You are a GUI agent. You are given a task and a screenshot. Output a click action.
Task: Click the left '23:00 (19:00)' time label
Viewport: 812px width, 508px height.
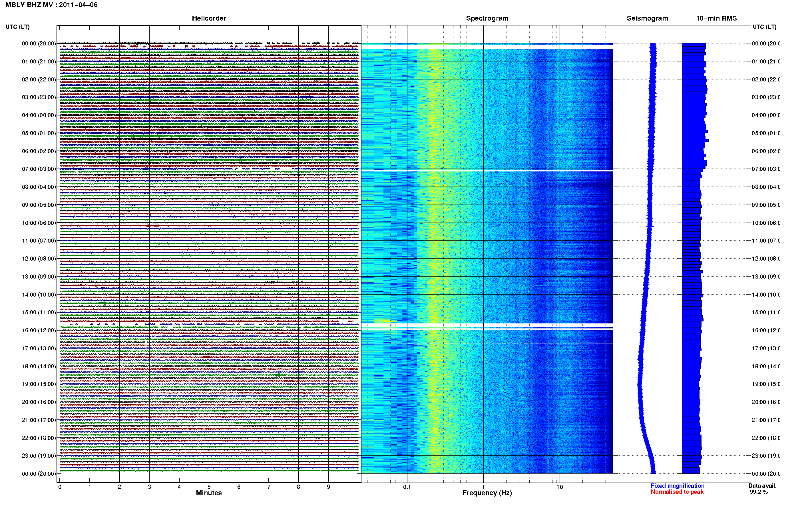tap(39, 456)
